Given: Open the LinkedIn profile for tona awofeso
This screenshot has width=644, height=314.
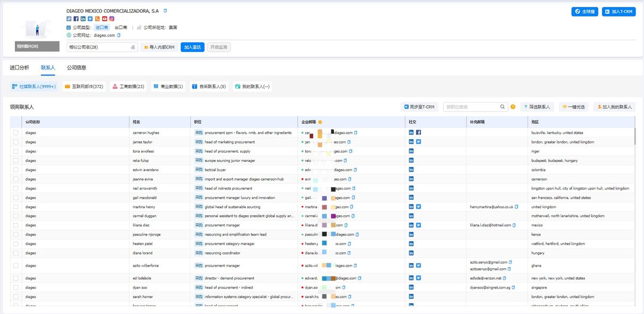Looking at the screenshot, I should tap(411, 151).
